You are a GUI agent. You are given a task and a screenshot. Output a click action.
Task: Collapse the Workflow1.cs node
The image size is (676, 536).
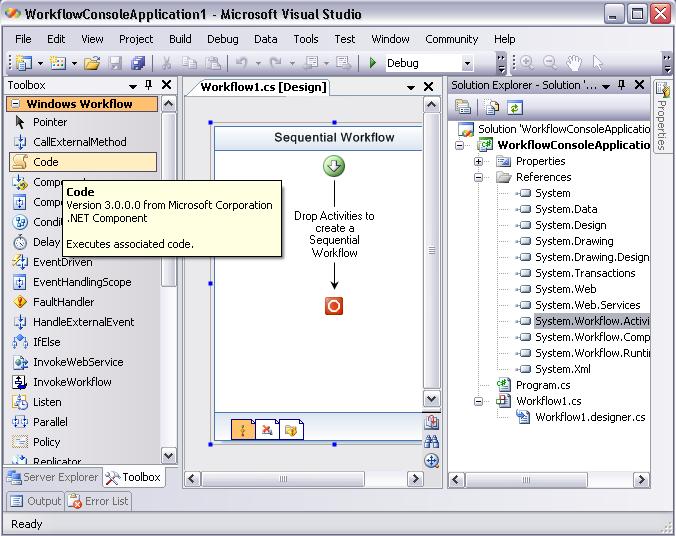[479, 401]
